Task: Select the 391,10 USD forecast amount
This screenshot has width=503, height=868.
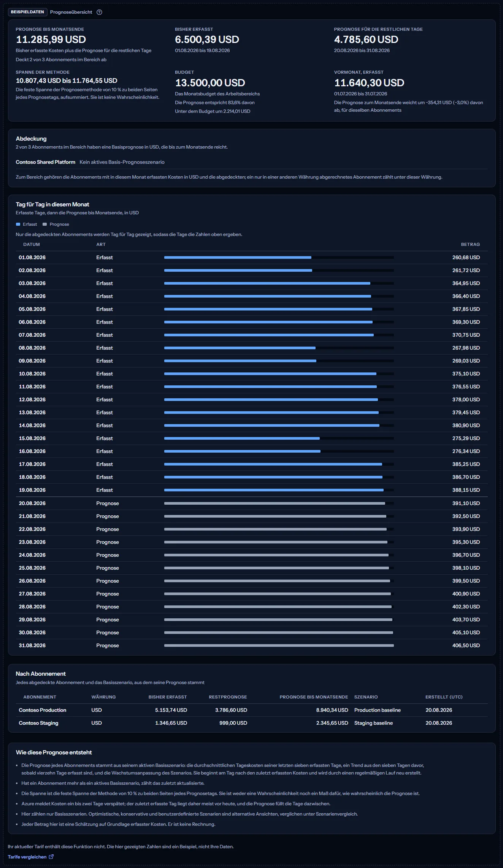Action: [466, 503]
